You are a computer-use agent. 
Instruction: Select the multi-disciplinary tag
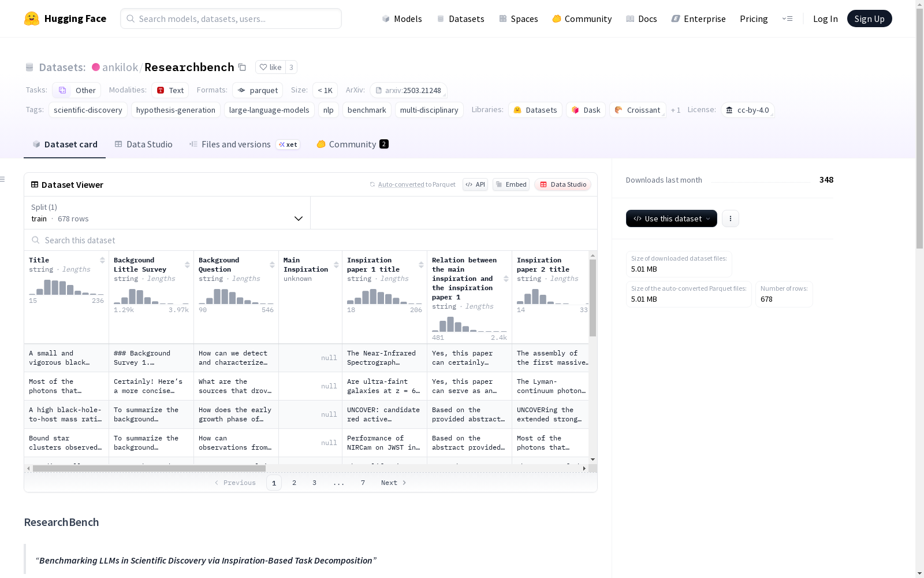[x=429, y=110]
